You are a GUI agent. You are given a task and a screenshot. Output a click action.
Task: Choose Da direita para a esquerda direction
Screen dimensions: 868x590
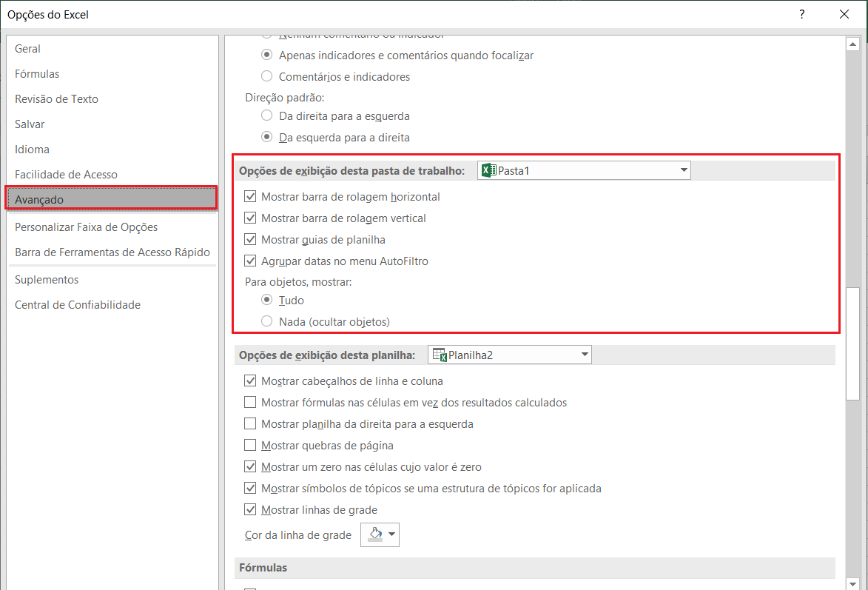click(266, 116)
